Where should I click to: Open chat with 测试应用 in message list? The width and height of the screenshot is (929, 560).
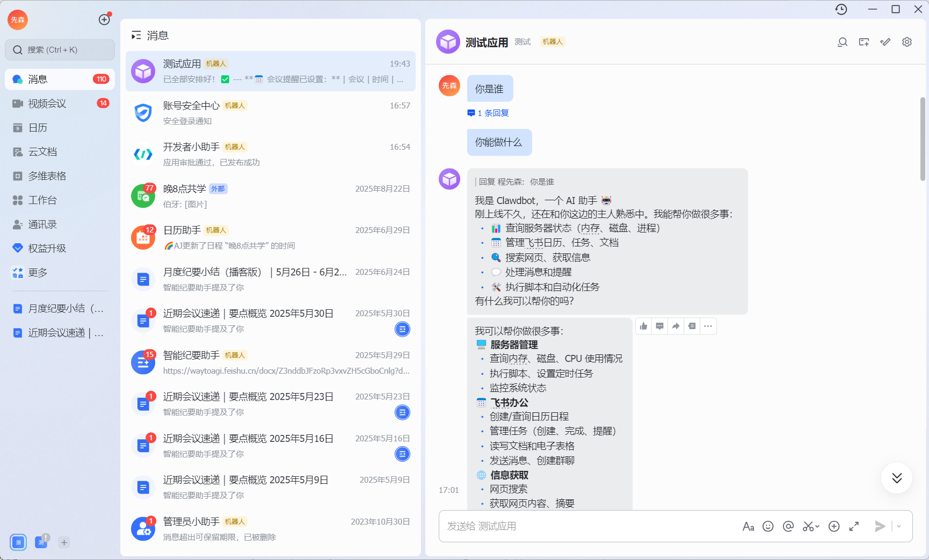[271, 71]
